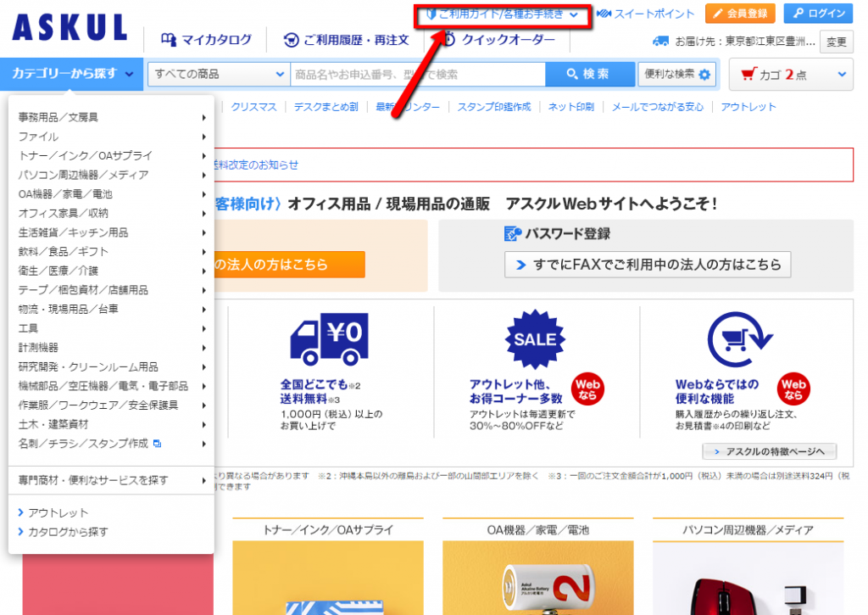
Task: Click the トナー／インク／OAサプライ product thumbnail
Action: click(x=328, y=578)
